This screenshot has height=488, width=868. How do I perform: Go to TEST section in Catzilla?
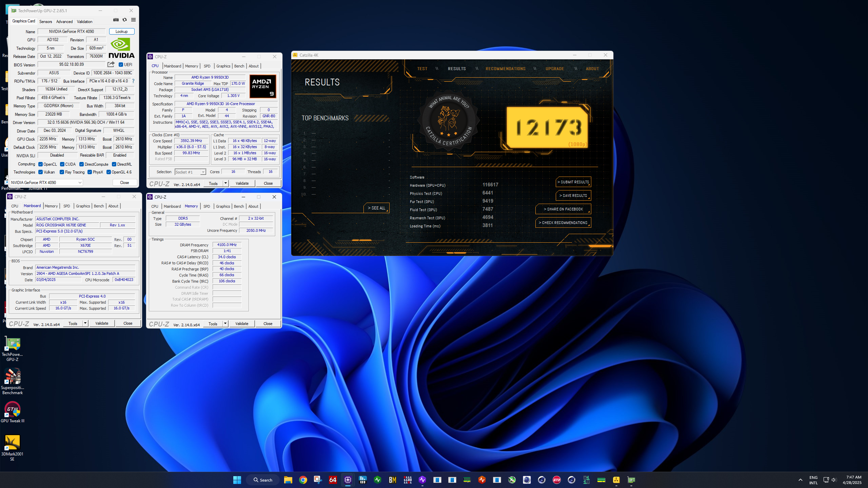coord(422,69)
